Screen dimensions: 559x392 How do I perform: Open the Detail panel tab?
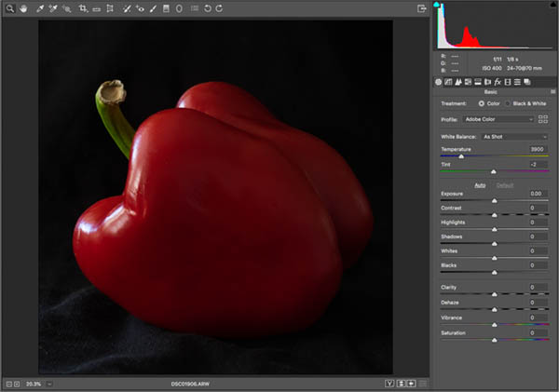click(458, 82)
